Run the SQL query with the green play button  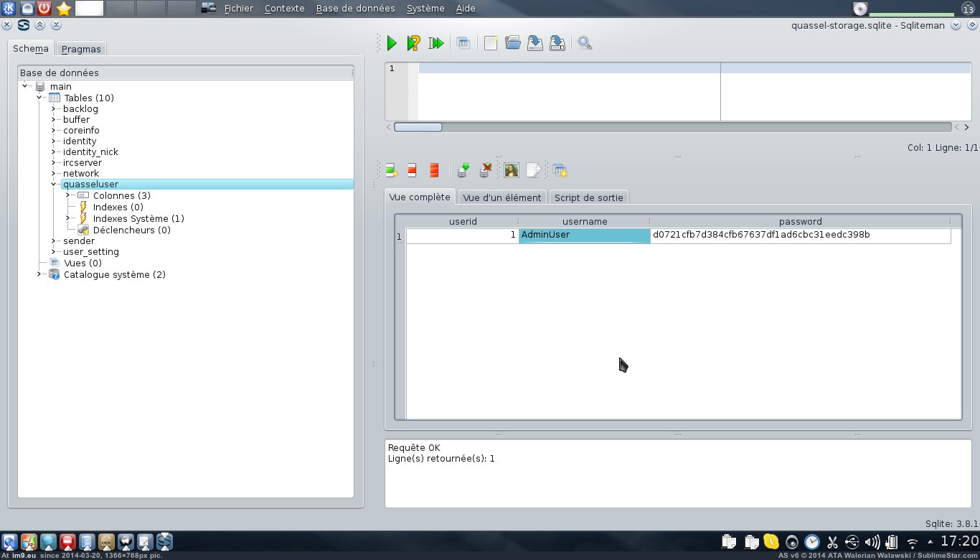pyautogui.click(x=392, y=43)
